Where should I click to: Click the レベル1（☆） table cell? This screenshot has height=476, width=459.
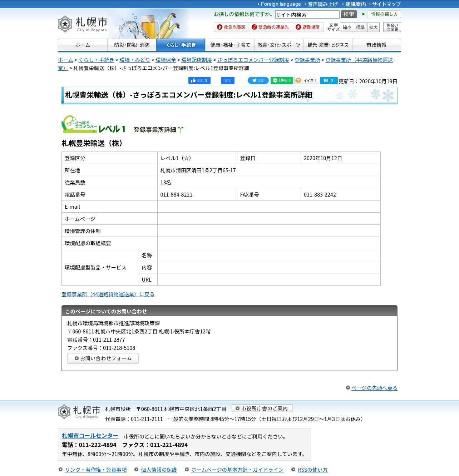(x=197, y=158)
